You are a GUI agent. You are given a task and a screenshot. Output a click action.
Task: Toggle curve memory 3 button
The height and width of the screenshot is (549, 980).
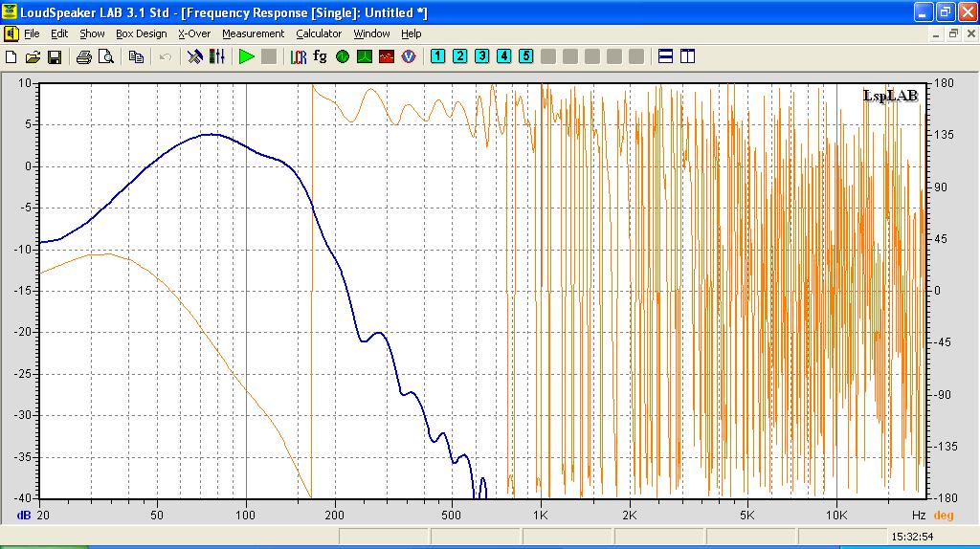[481, 56]
